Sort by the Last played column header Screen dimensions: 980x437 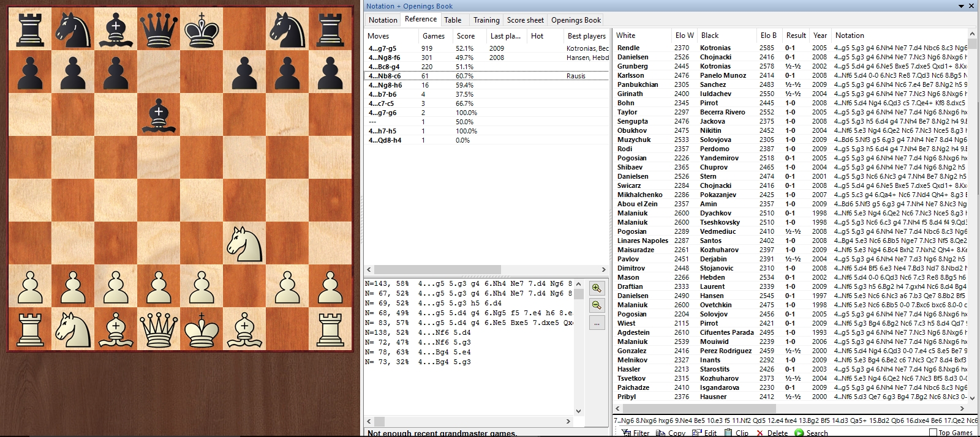(506, 36)
